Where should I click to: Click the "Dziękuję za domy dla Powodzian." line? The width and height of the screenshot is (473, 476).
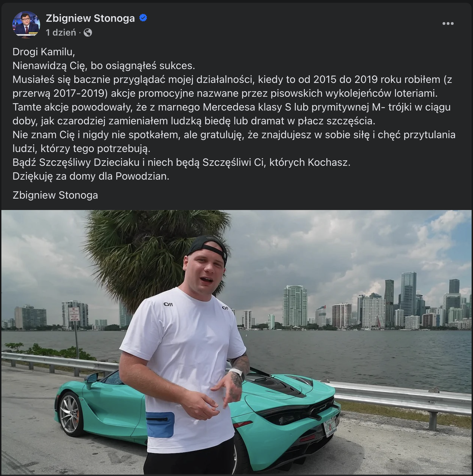[91, 176]
